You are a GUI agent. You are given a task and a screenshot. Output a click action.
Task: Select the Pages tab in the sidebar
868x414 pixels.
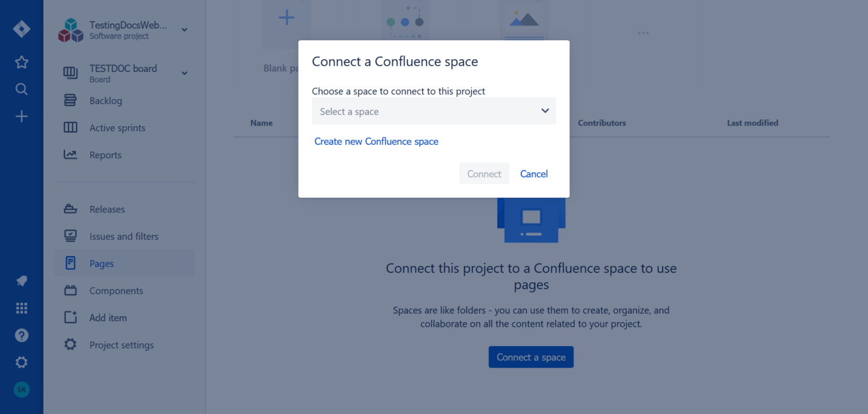click(102, 263)
